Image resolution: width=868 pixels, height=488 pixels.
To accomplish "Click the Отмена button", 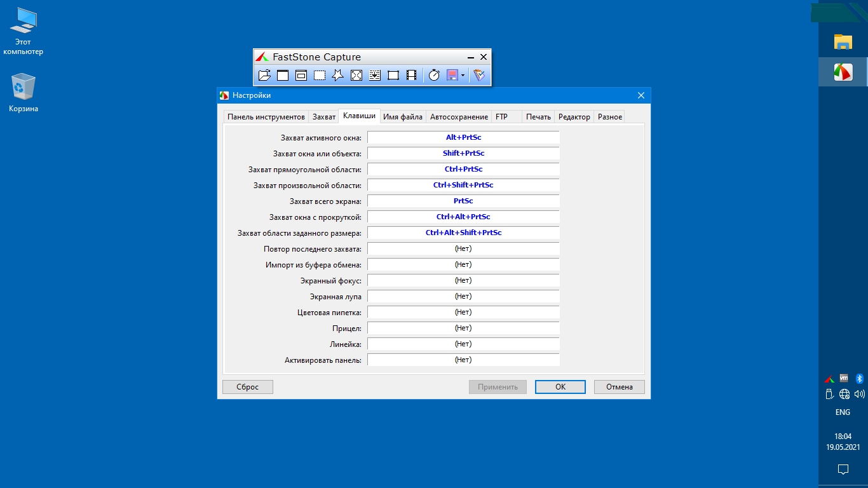I will point(619,387).
